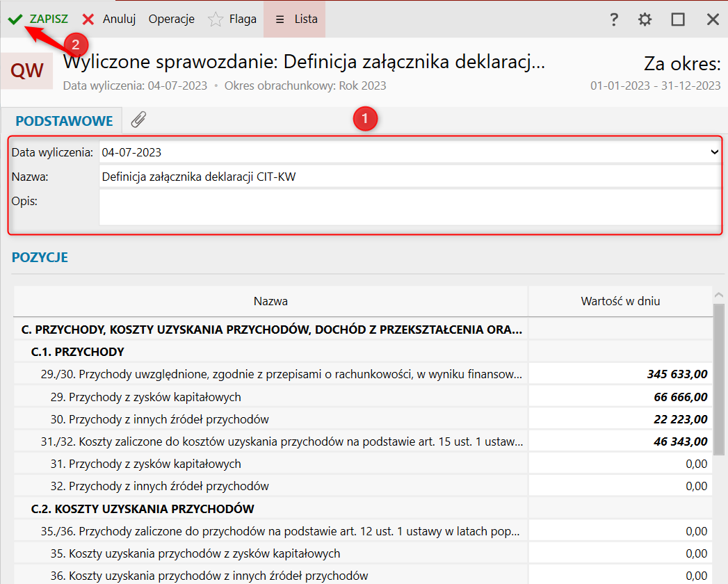
Task: Click into the Nazwa text field
Action: tap(409, 177)
